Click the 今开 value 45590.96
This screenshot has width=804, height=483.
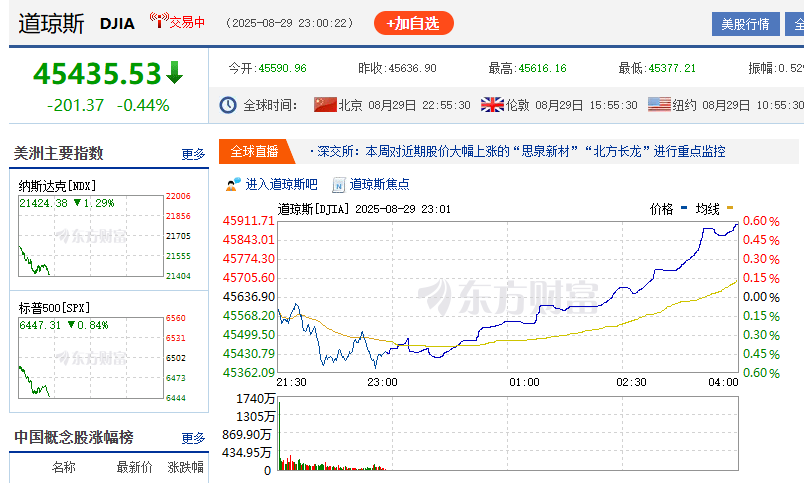(x=283, y=68)
